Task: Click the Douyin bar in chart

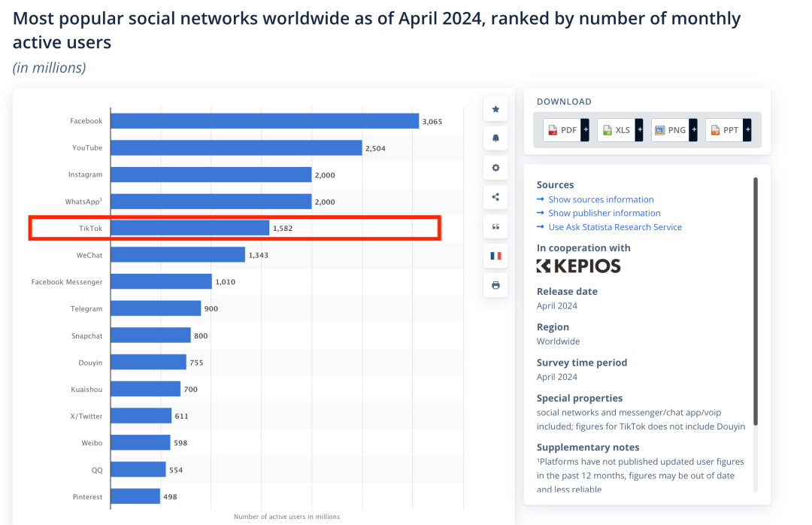Action: 149,363
